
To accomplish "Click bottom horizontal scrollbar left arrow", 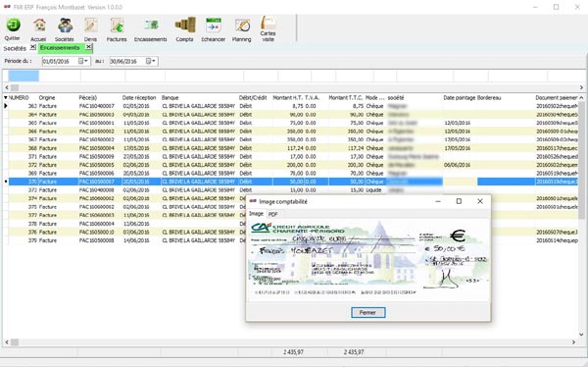I will [7, 342].
